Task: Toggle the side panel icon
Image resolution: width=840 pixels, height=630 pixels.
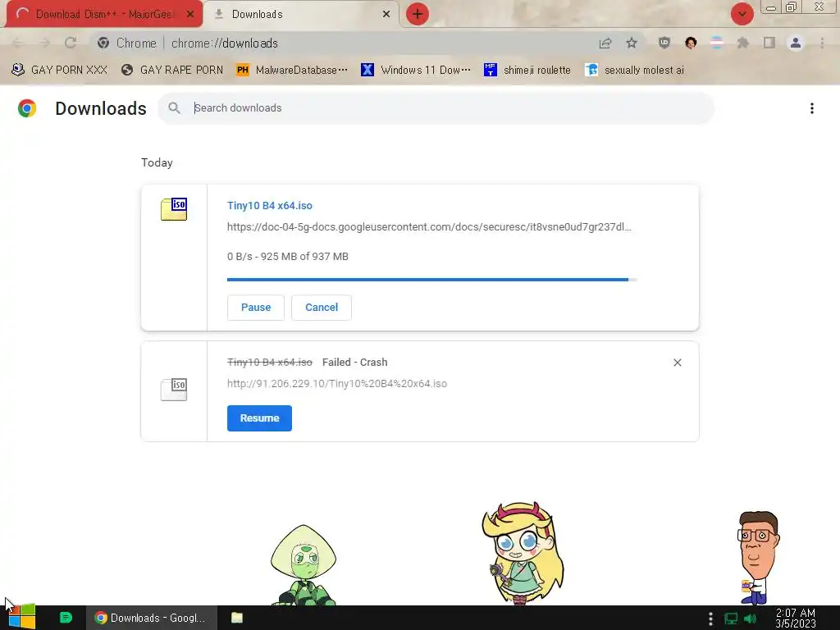Action: [769, 43]
